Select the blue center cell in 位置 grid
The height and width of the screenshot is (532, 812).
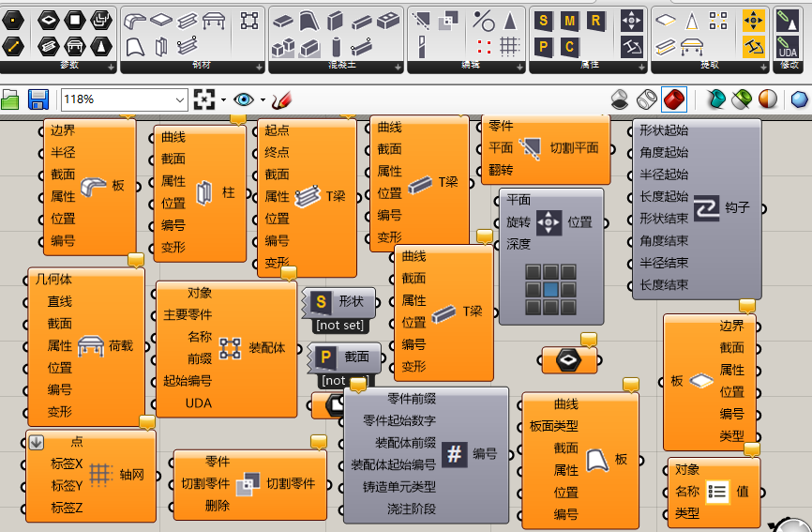click(550, 290)
